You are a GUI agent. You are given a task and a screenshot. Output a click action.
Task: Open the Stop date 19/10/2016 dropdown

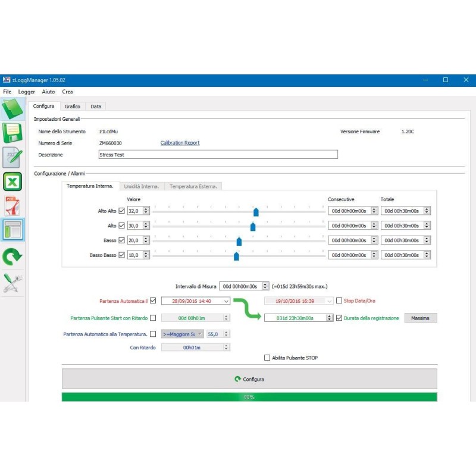(328, 301)
